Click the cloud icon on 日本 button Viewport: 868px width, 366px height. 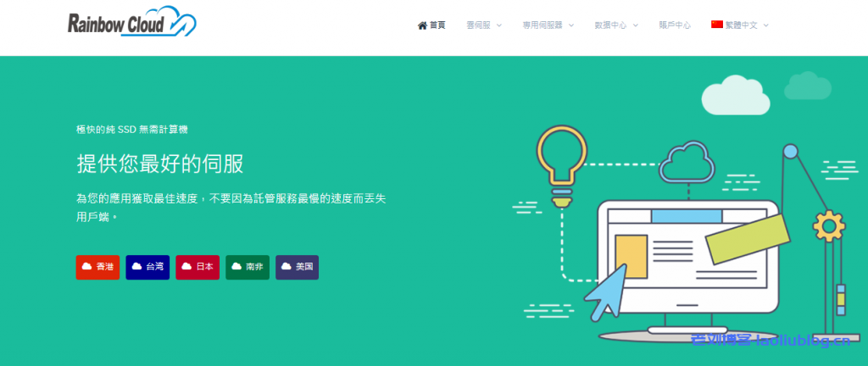coord(186,267)
